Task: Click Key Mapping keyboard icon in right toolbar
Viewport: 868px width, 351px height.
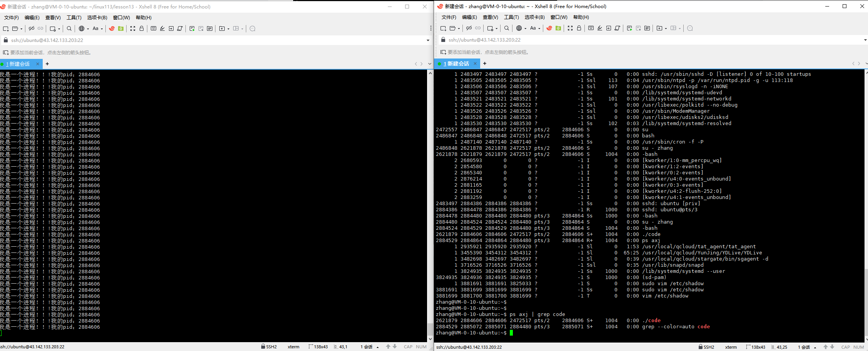Action: click(x=591, y=28)
